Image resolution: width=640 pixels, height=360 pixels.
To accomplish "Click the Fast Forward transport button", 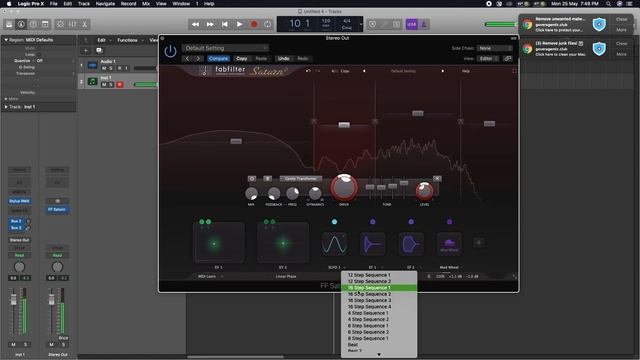I will tap(210, 24).
